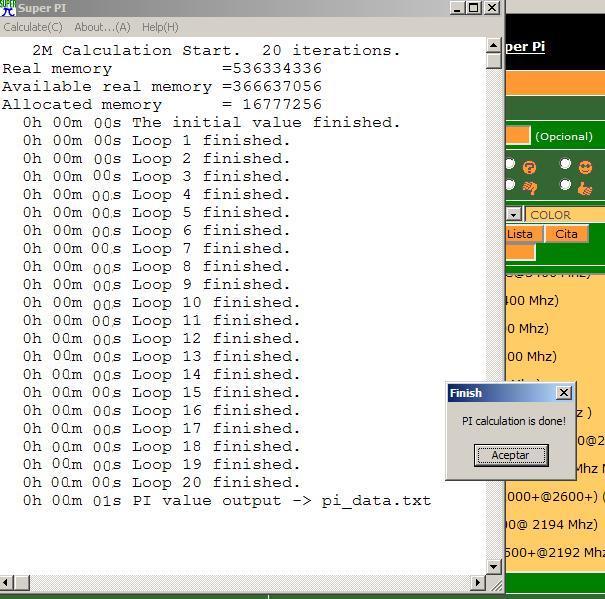Screen dimensions: 605x599
Task: Click the orange (Opcional) input field
Action: (518, 136)
